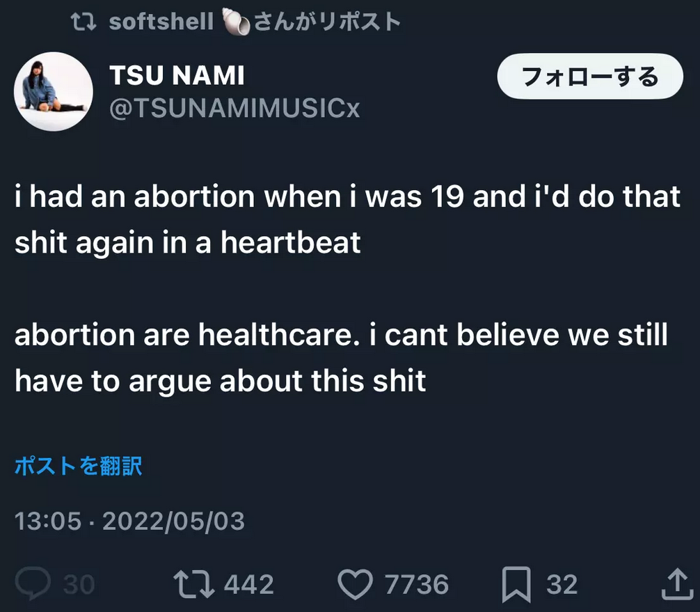This screenshot has width=700, height=612.
Task: View the 442 reposts count
Action: tap(248, 584)
